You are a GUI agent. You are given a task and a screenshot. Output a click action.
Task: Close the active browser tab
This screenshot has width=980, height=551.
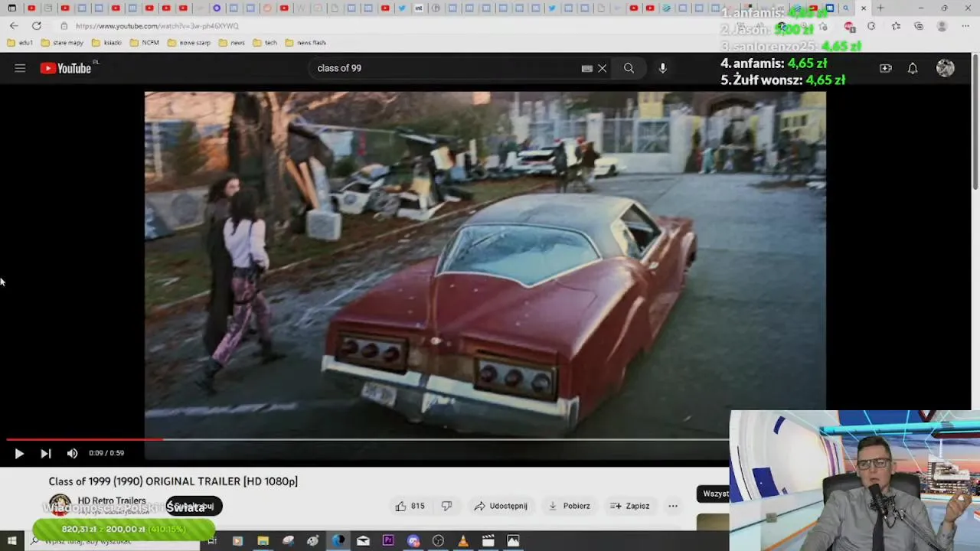864,8
